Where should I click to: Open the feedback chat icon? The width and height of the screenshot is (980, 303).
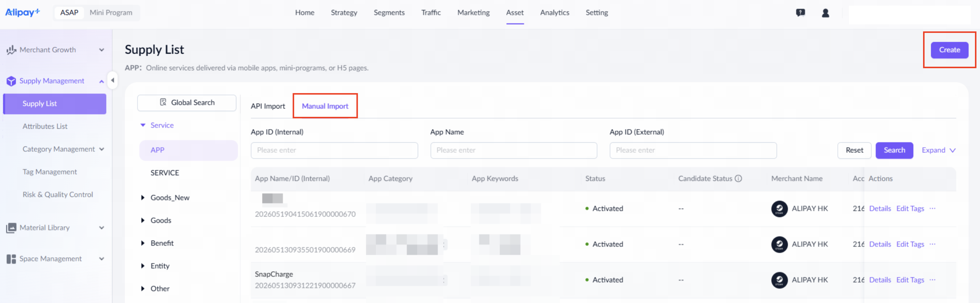point(800,13)
